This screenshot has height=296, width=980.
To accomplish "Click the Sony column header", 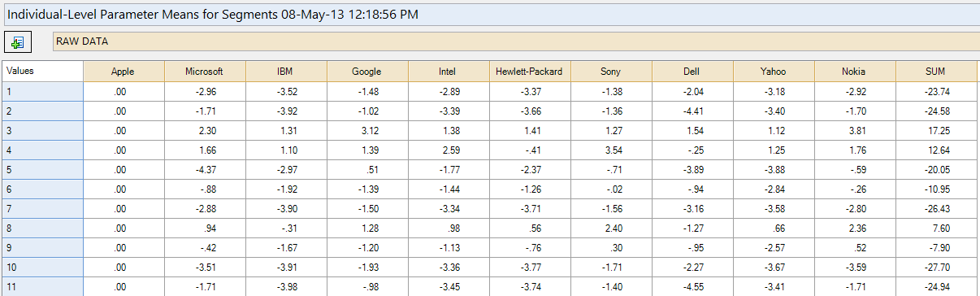I will point(610,72).
